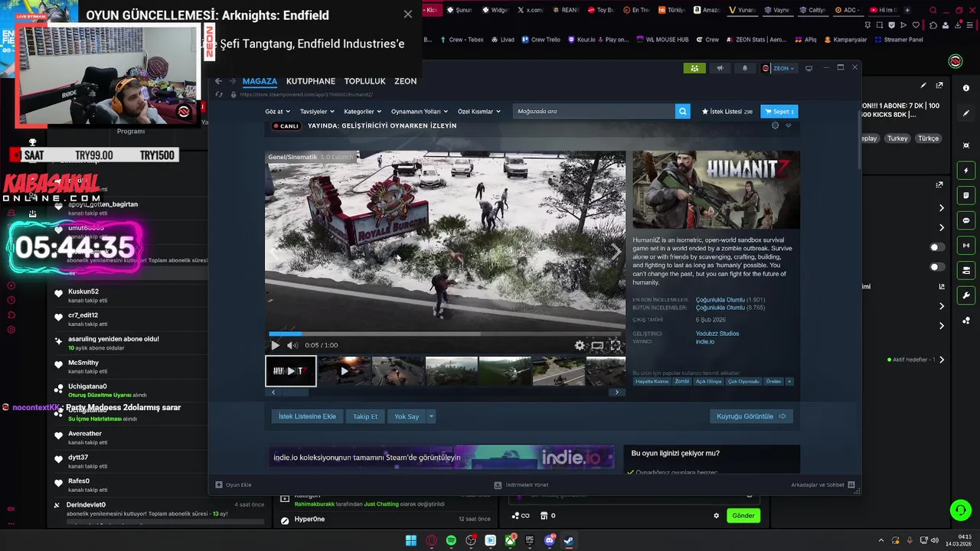The height and width of the screenshot is (551, 980).
Task: Open Crew Trello bookmark
Action: click(x=541, y=40)
